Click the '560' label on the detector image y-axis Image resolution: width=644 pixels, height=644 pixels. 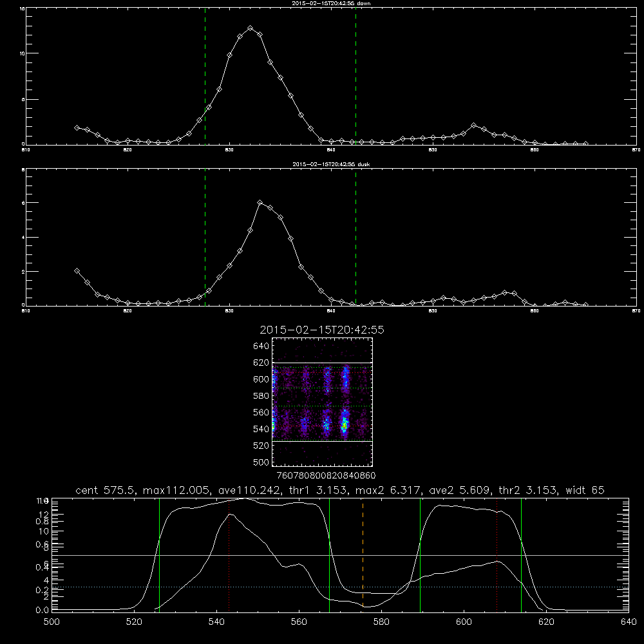pyautogui.click(x=261, y=412)
